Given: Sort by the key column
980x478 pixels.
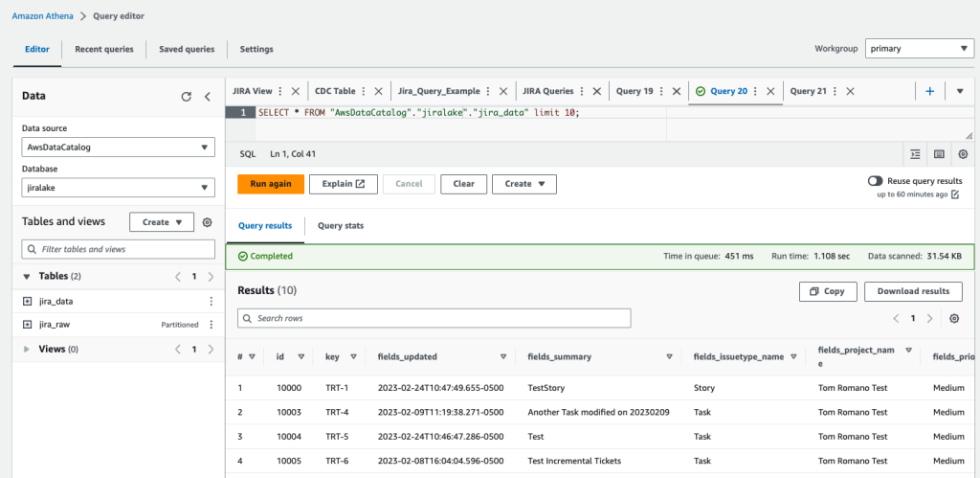Looking at the screenshot, I should (353, 356).
